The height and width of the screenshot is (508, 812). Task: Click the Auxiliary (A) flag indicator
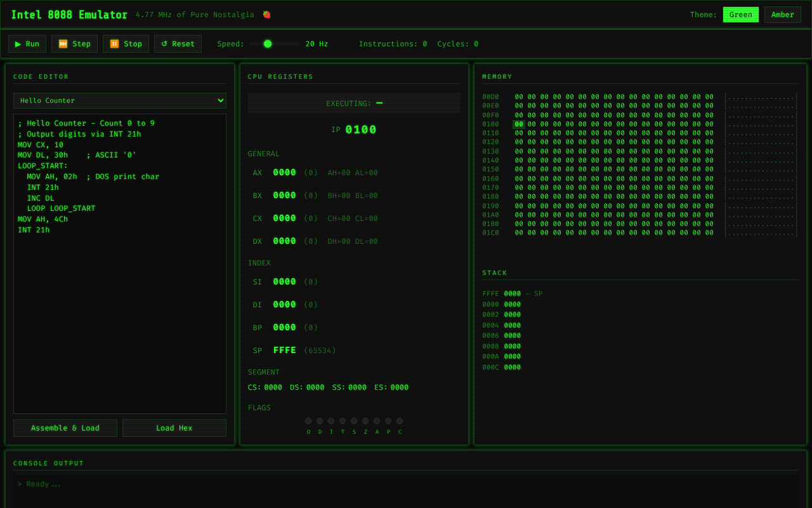(377, 421)
